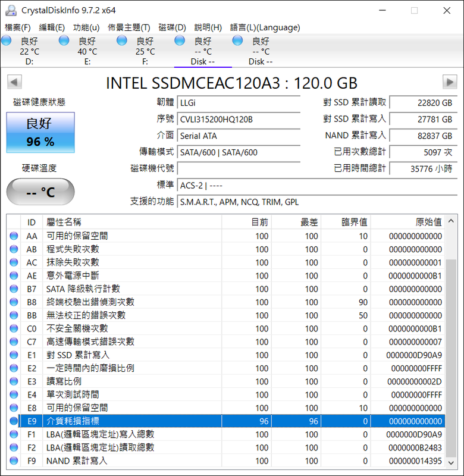Image resolution: width=464 pixels, height=476 pixels.
Task: Click the 良好 96 % health status button
Action: coord(40,132)
